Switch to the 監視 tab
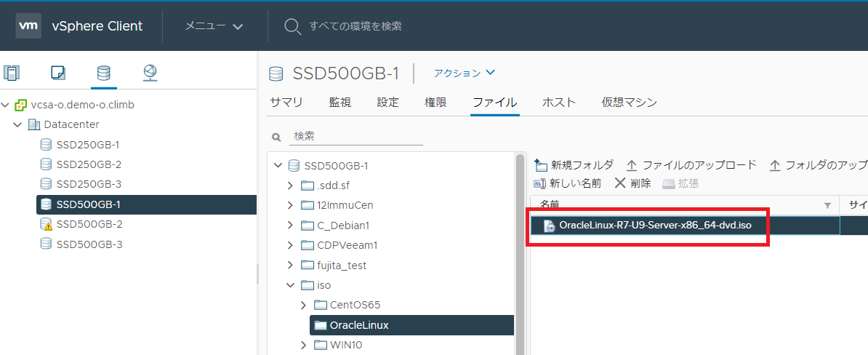The width and height of the screenshot is (868, 355). (x=340, y=103)
